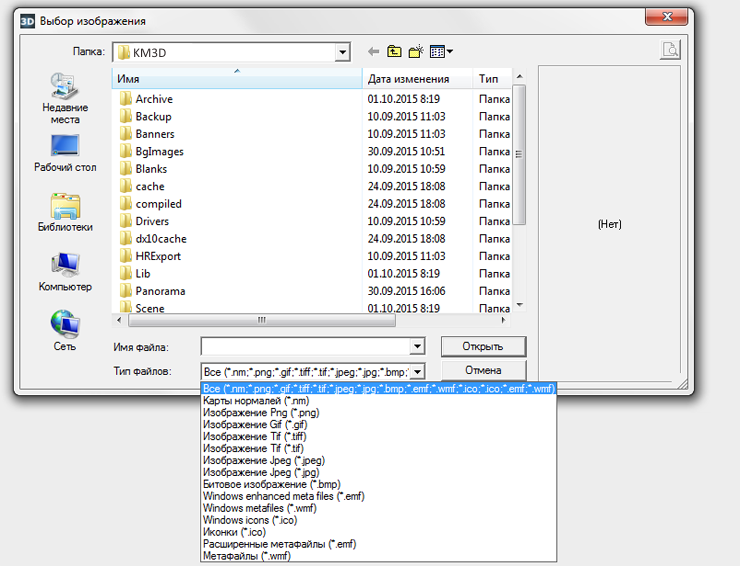The height and width of the screenshot is (566, 740).
Task: Create a new folder
Action: (416, 51)
